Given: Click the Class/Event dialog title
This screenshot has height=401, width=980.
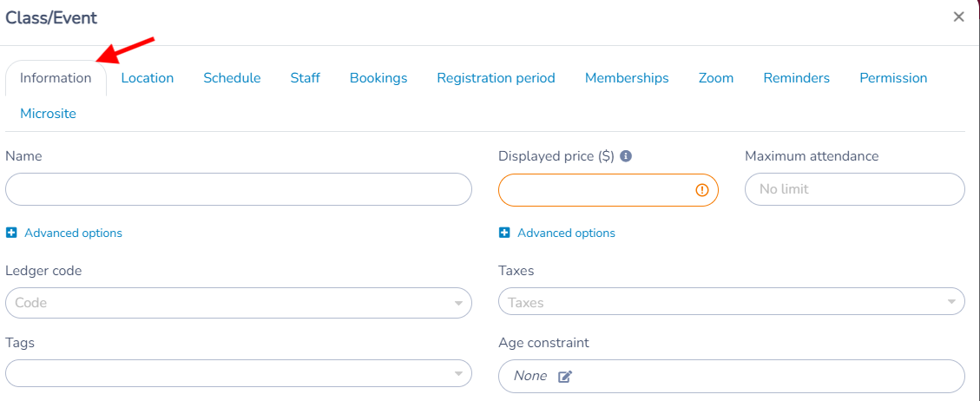Looking at the screenshot, I should [51, 17].
